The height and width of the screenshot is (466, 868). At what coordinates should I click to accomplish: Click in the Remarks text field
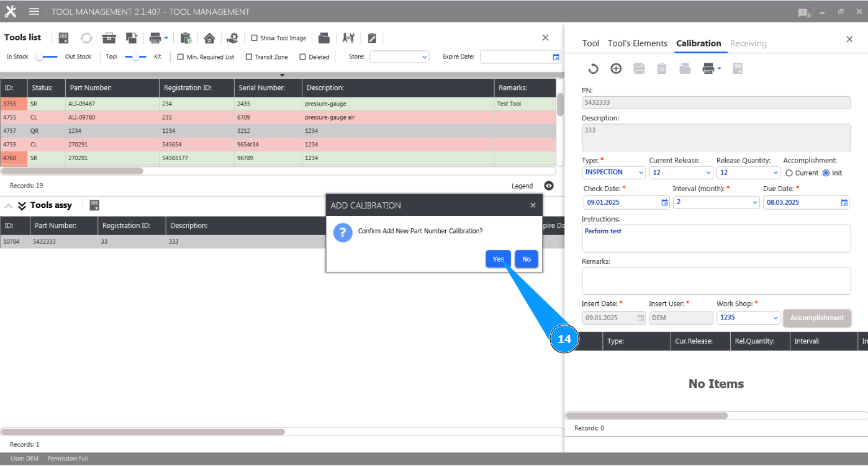716,280
